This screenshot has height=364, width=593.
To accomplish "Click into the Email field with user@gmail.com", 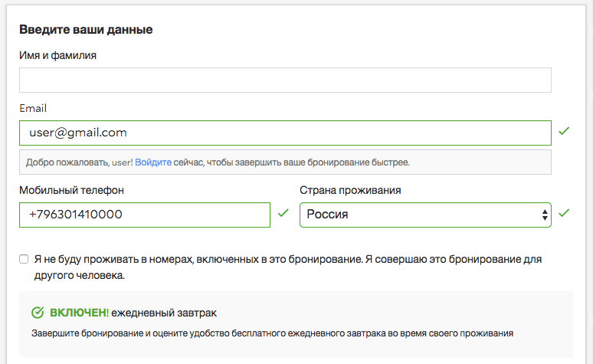I will pyautogui.click(x=285, y=133).
